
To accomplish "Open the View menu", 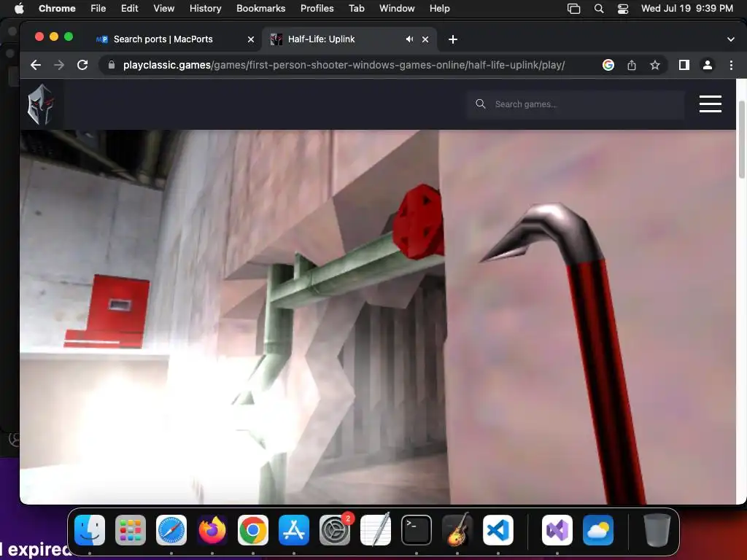I will pos(163,8).
